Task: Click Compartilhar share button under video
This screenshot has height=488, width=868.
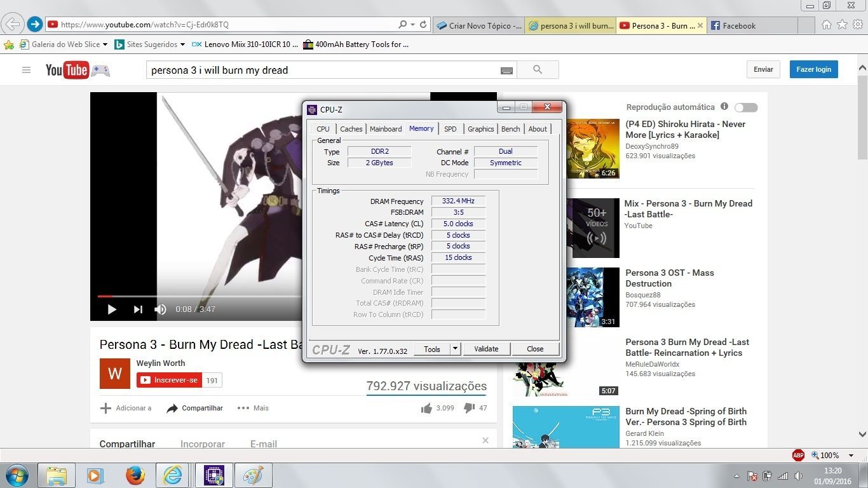Action: point(195,408)
